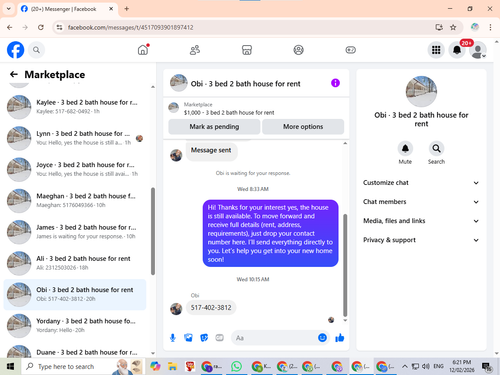Open WhatsApp from the taskbar
This screenshot has height=375, width=500.
[x=236, y=366]
